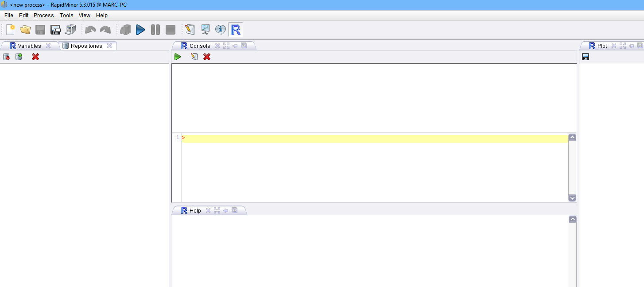Click the grayed Save process icon
The height and width of the screenshot is (287, 644).
(40, 30)
